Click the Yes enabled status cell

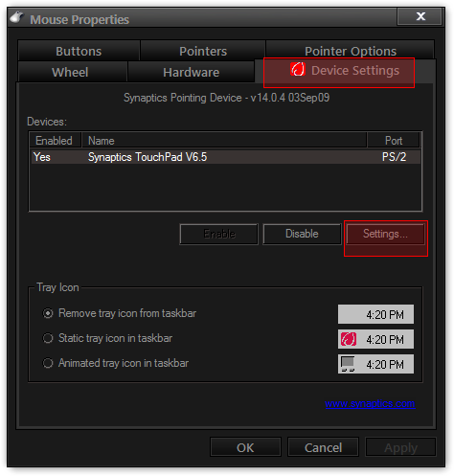point(42,157)
